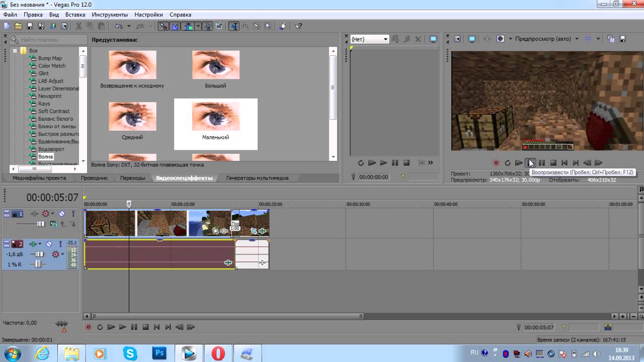Select the Envelope edit tool

[x=245, y=26]
